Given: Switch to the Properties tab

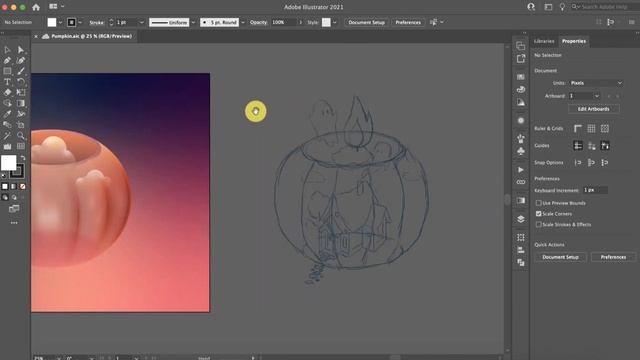Looking at the screenshot, I should coord(573,41).
